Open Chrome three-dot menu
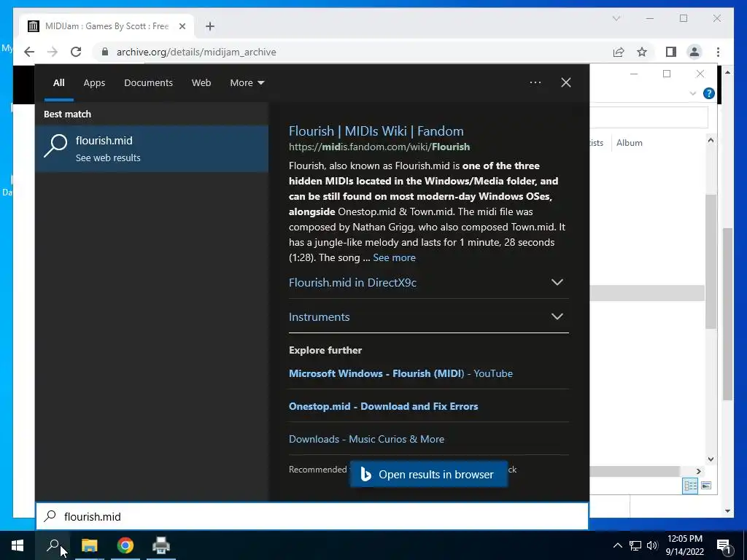 click(x=718, y=52)
